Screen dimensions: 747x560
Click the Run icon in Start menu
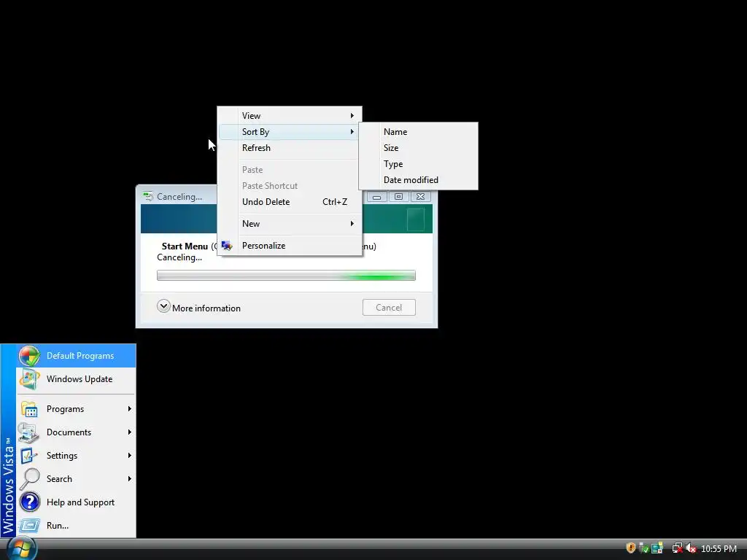29,526
